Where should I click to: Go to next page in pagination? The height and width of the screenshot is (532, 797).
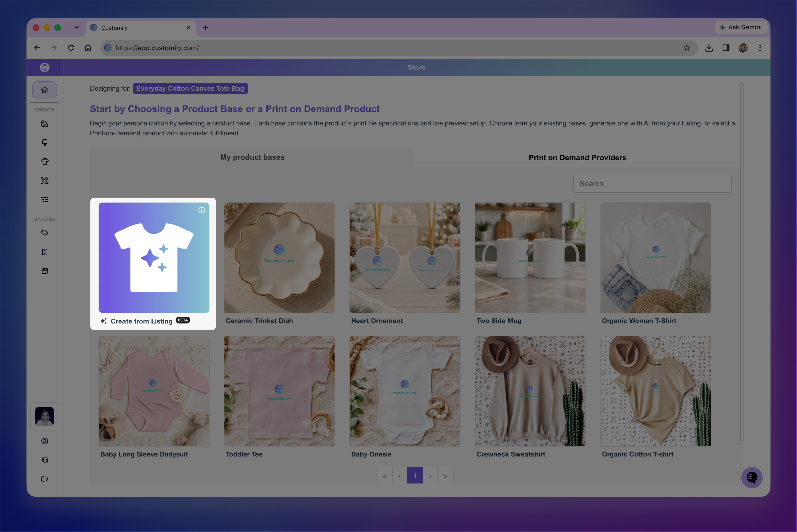(430, 476)
